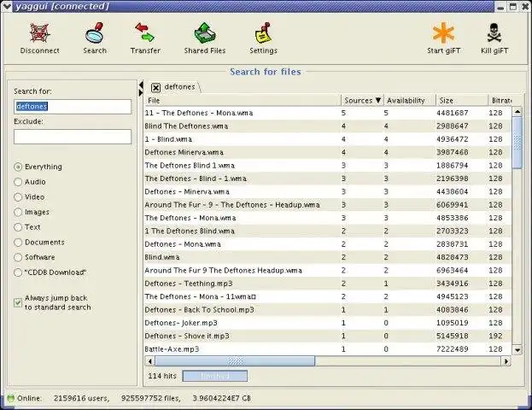This screenshot has width=532, height=410.
Task: Select "1 - Blind.wma" row
Action: pyautogui.click(x=328, y=139)
